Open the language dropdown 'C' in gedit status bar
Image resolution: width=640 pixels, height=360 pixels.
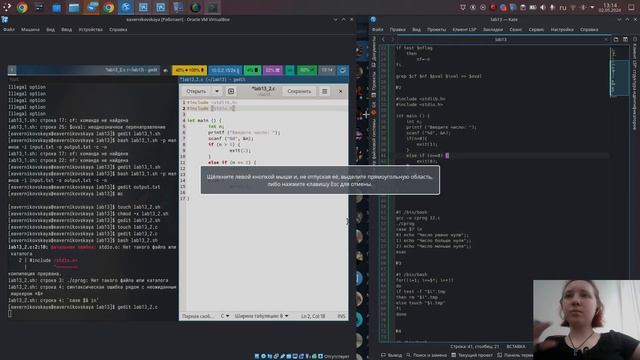pos(224,316)
